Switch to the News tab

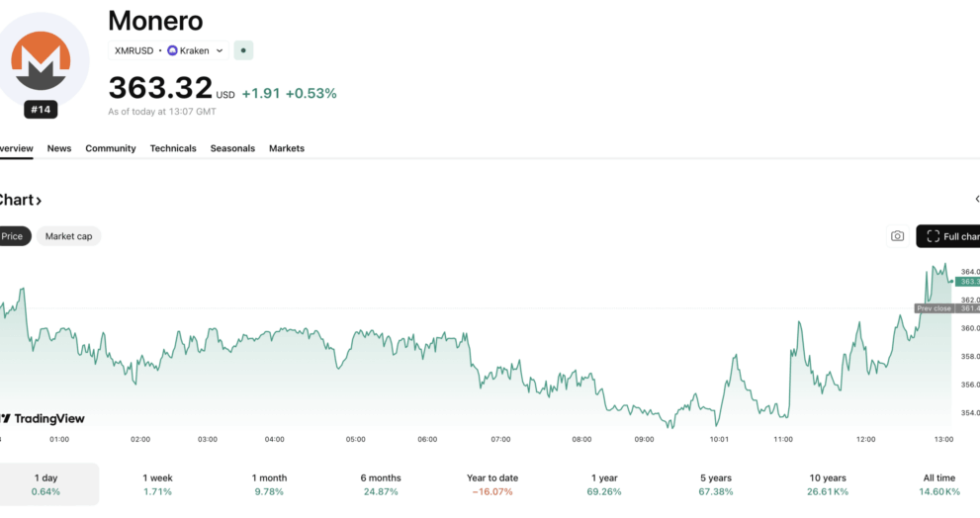click(x=59, y=148)
